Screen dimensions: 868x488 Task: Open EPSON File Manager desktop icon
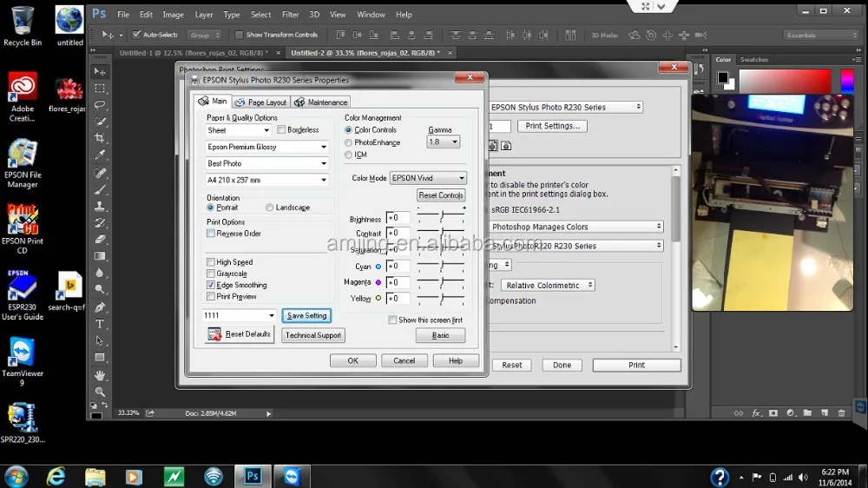coord(23,163)
